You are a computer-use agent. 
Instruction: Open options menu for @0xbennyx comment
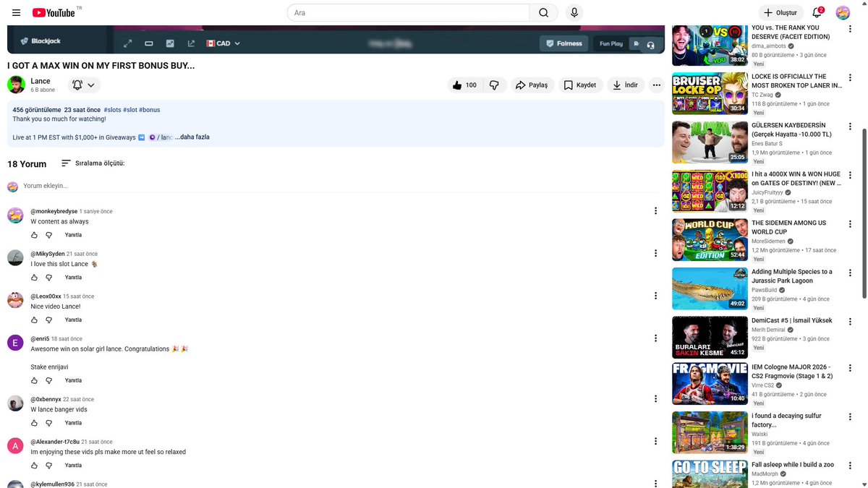point(655,399)
